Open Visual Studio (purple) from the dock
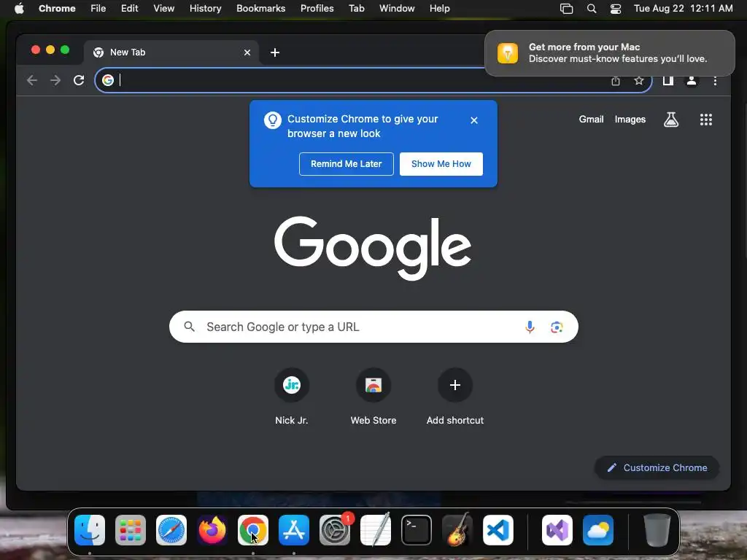 (x=557, y=530)
